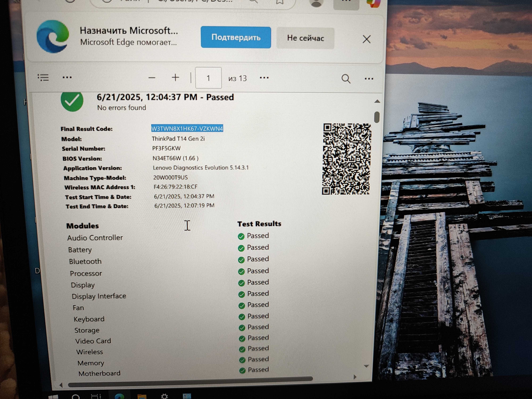Close the Microsoft Edge default browser prompt
Image resolution: width=532 pixels, height=399 pixels.
367,39
